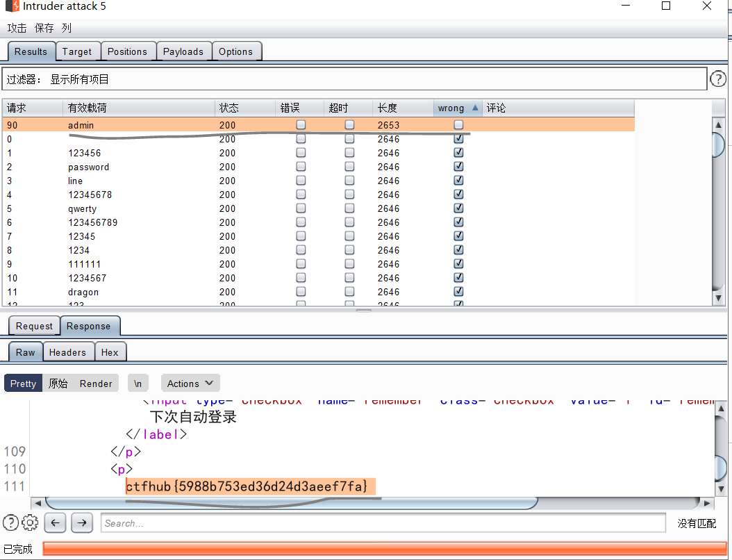Image resolution: width=732 pixels, height=560 pixels.
Task: Click the 过滤器 filter bar
Action: 354,79
